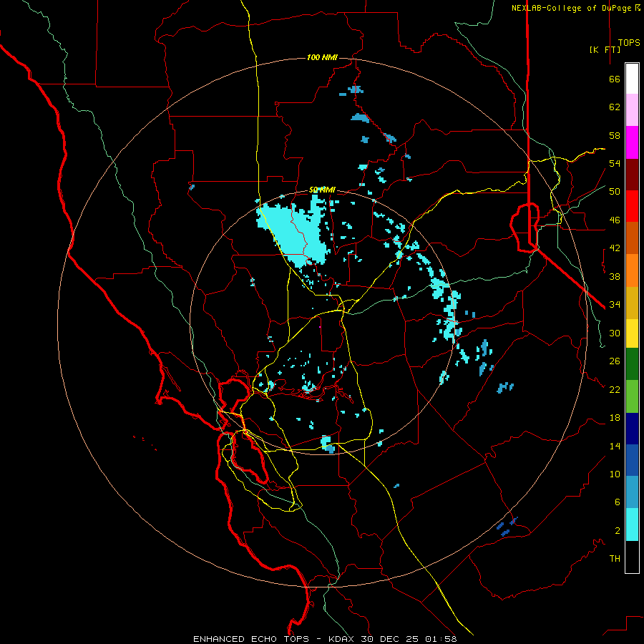Click the legend value 26

(x=615, y=361)
